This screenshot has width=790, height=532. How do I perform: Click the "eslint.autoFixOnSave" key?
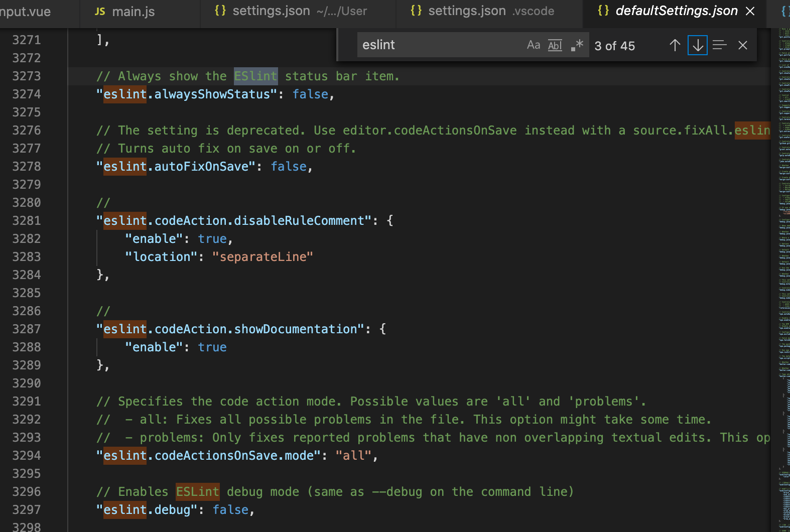[x=176, y=167]
